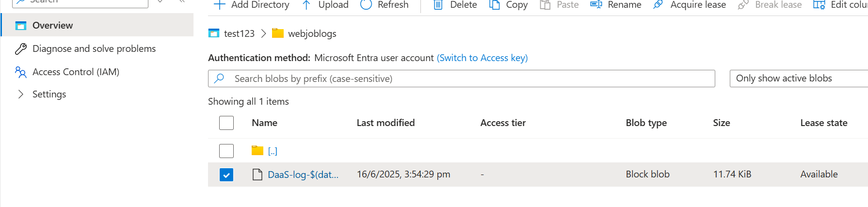Click chevron between test123 and webjoblogs
This screenshot has width=868, height=207.
click(x=263, y=33)
